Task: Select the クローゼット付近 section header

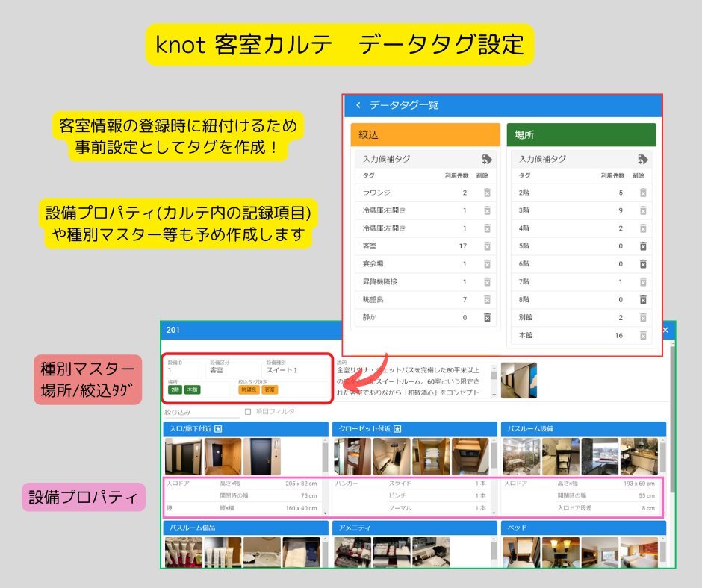Action: (x=414, y=429)
